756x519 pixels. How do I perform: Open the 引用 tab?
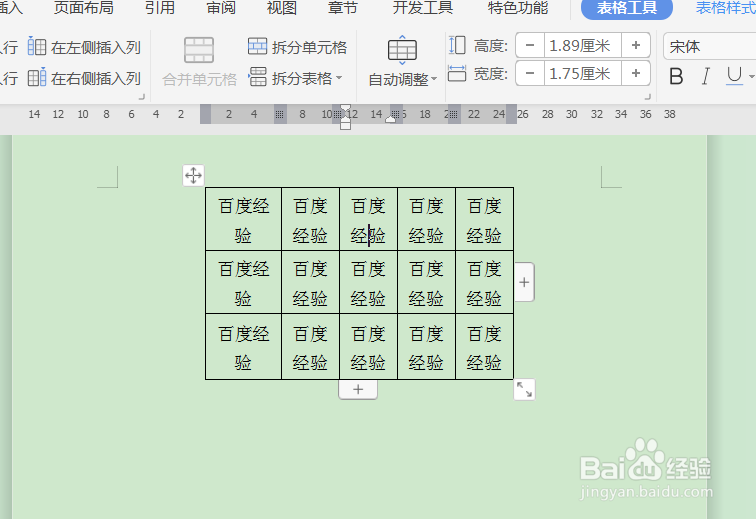click(160, 8)
